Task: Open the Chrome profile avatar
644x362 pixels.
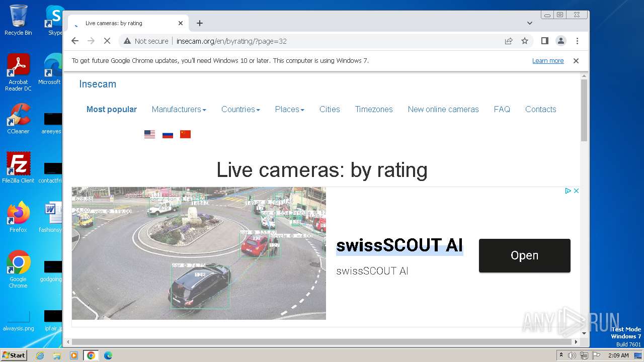Action: pos(560,41)
